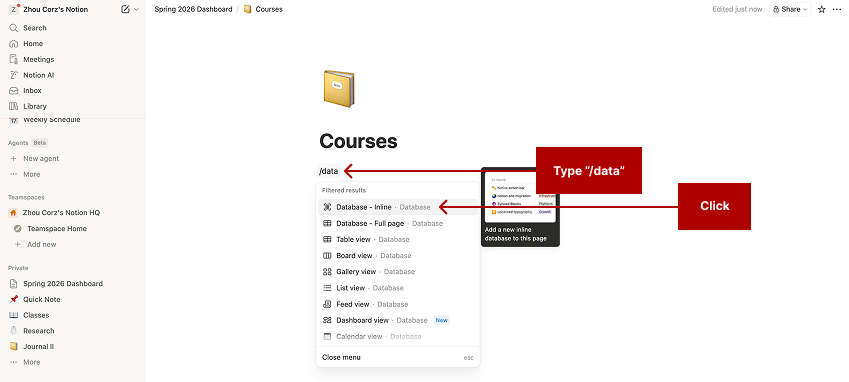Go to Home in the sidebar

73,43
